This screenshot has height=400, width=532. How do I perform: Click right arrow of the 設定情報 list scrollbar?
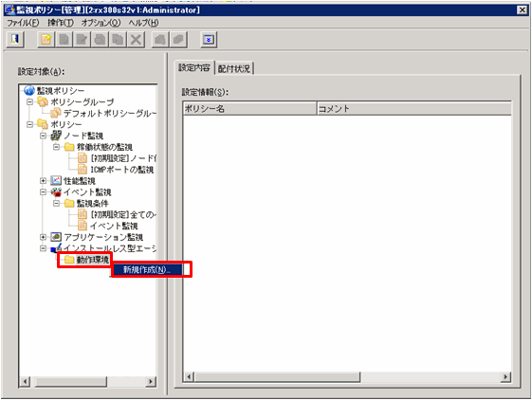tap(505, 376)
